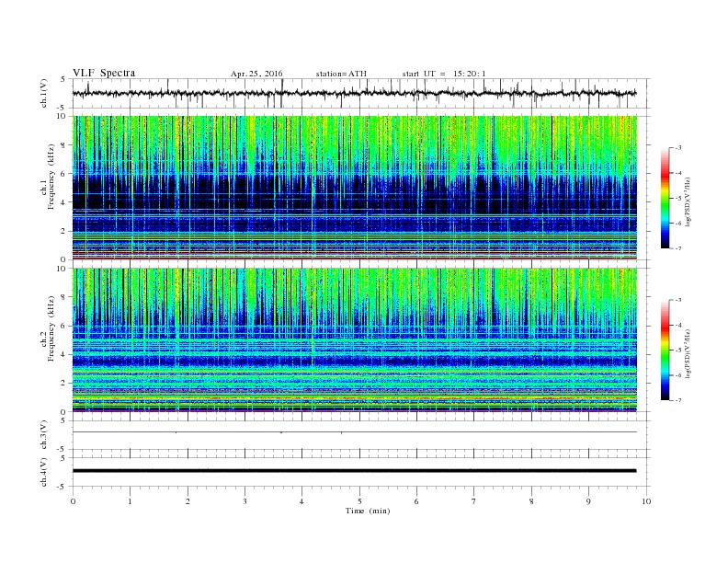728x563 pixels.
Task: Click time axis tick label '5'
Action: (x=359, y=501)
